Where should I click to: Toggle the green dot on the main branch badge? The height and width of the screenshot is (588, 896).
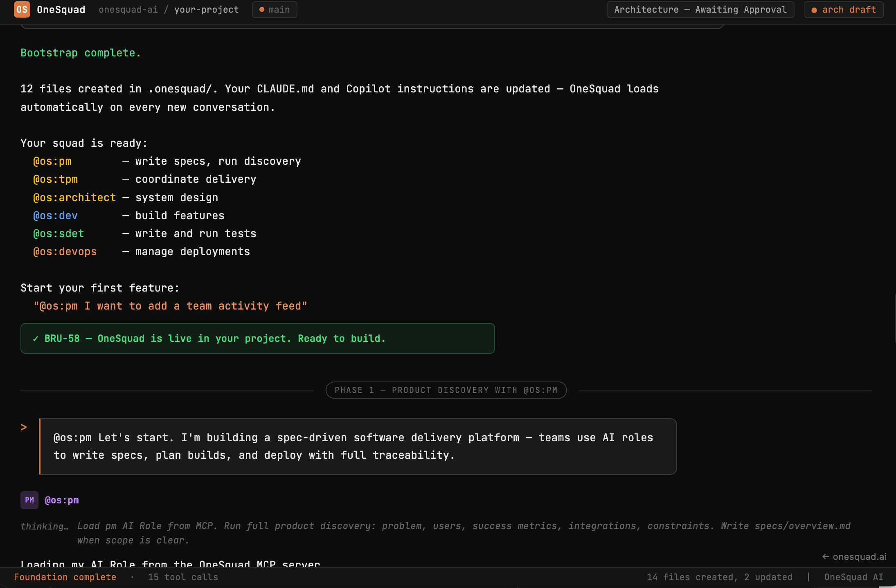pyautogui.click(x=262, y=9)
